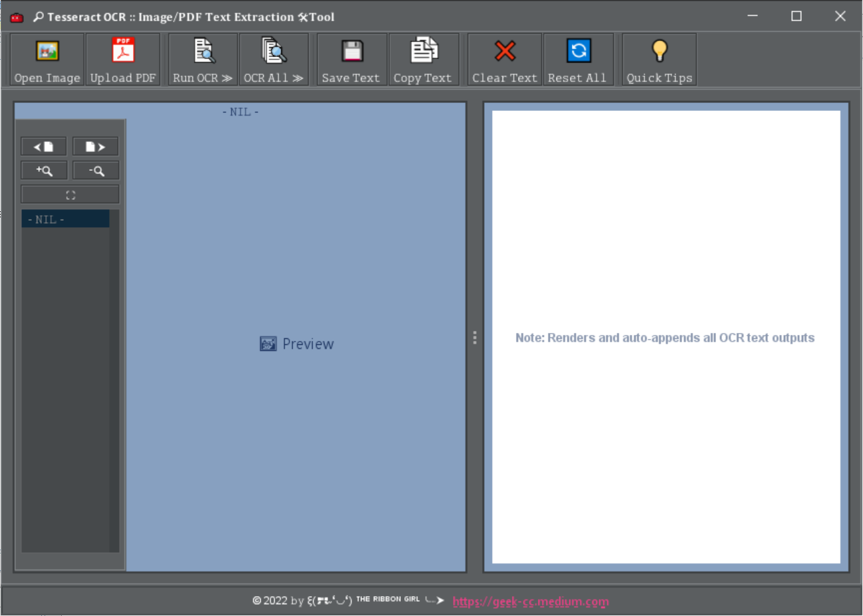Start Run OCR on the current page
The height and width of the screenshot is (616, 863).
(203, 60)
